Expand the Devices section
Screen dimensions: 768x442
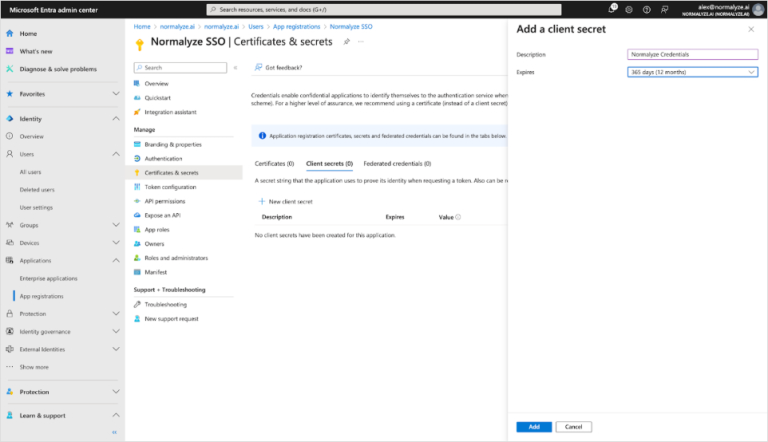[x=115, y=243]
